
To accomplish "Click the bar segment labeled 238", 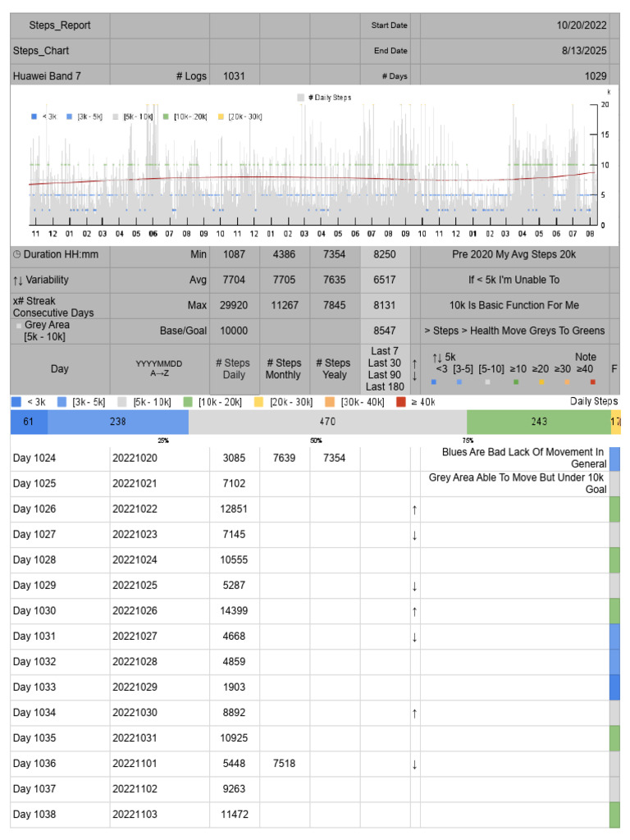I will 118,422.
